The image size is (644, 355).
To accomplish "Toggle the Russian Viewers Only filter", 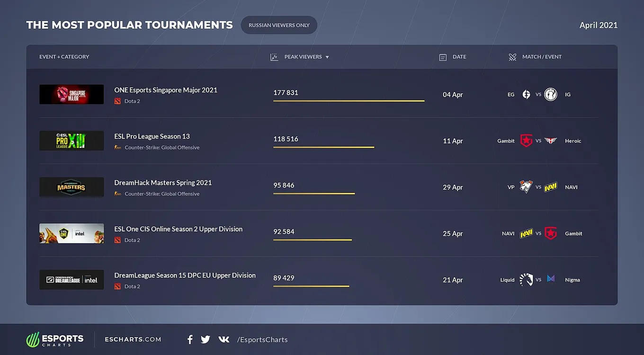I will click(279, 25).
